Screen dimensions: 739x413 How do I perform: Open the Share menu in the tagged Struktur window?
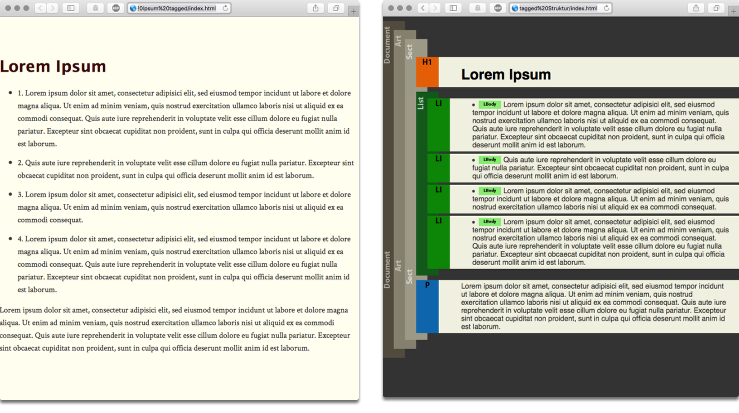(x=696, y=8)
